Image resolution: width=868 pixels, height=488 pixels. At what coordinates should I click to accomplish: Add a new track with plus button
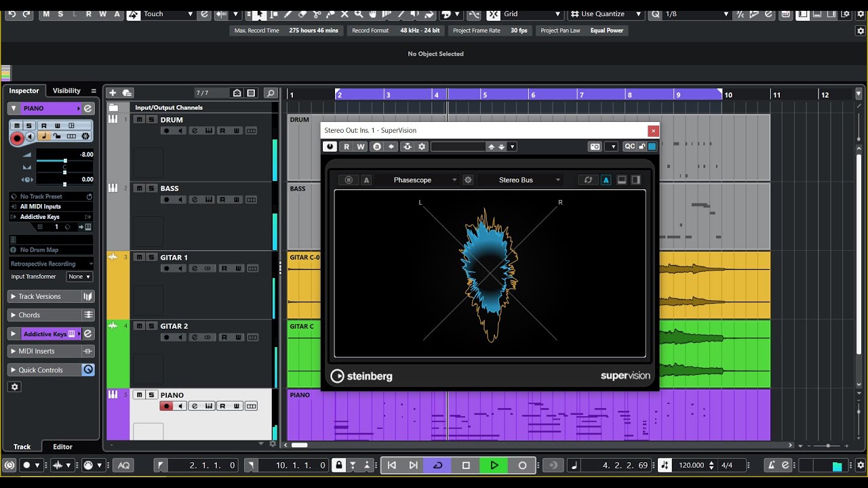pos(113,93)
